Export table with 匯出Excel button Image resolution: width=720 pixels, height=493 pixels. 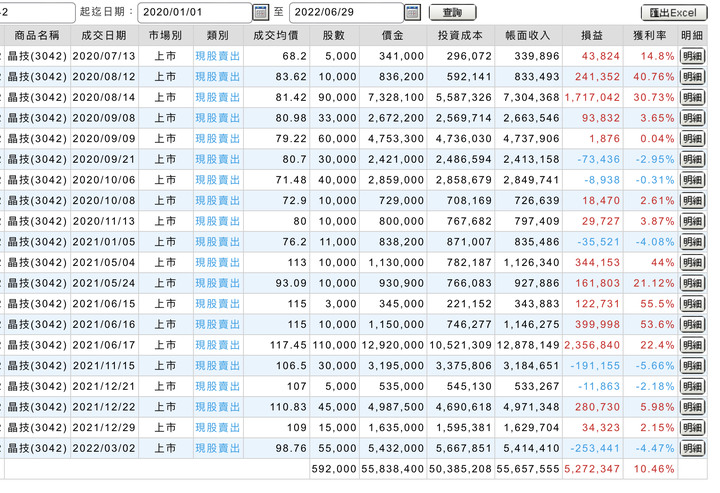click(x=673, y=12)
